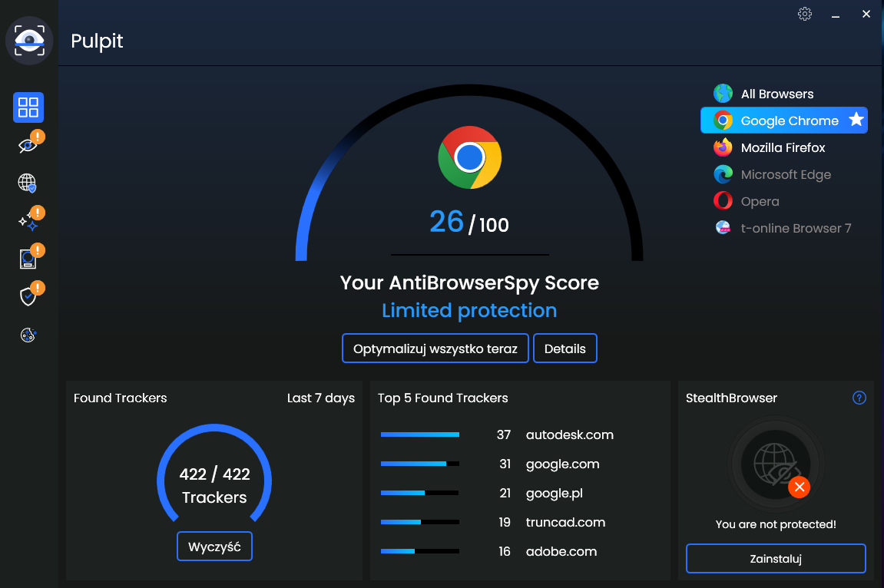This screenshot has height=588, width=884.
Task: Click the google.com tracker bar
Action: click(420, 464)
